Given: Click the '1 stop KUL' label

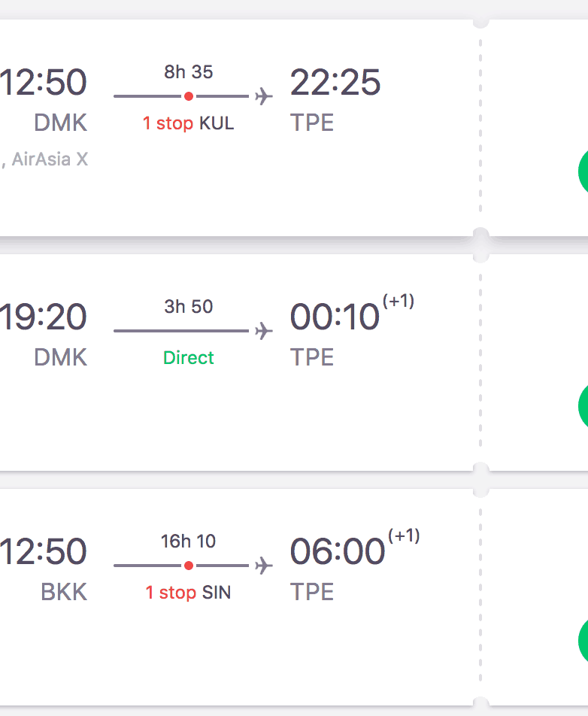Looking at the screenshot, I should point(189,123).
